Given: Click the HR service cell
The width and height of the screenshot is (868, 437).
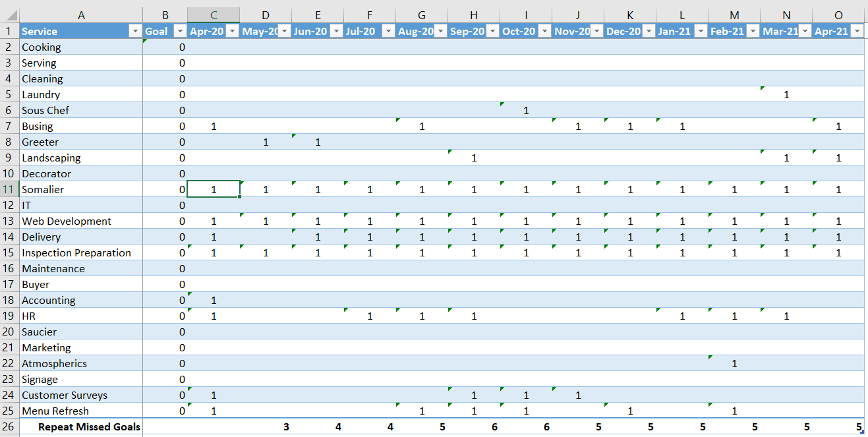Looking at the screenshot, I should coord(81,316).
